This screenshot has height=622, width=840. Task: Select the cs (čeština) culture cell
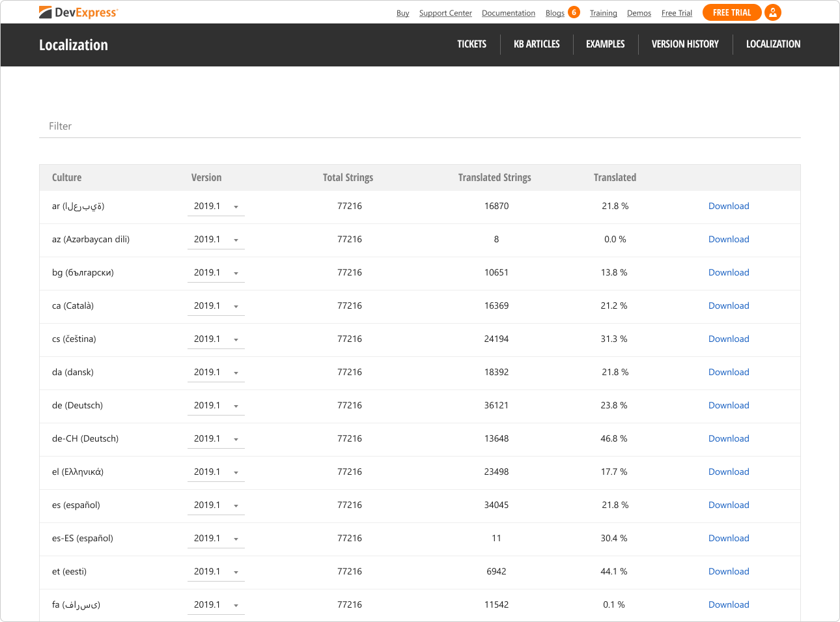point(74,339)
